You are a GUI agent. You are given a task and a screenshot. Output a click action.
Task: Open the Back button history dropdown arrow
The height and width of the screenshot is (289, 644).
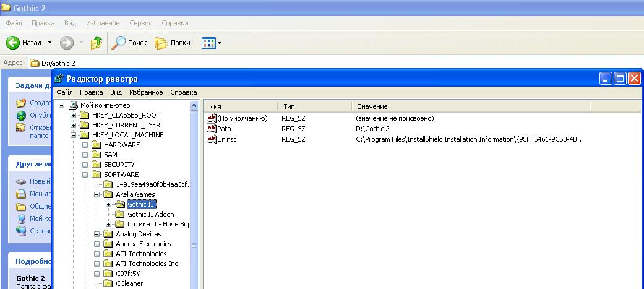(x=50, y=42)
